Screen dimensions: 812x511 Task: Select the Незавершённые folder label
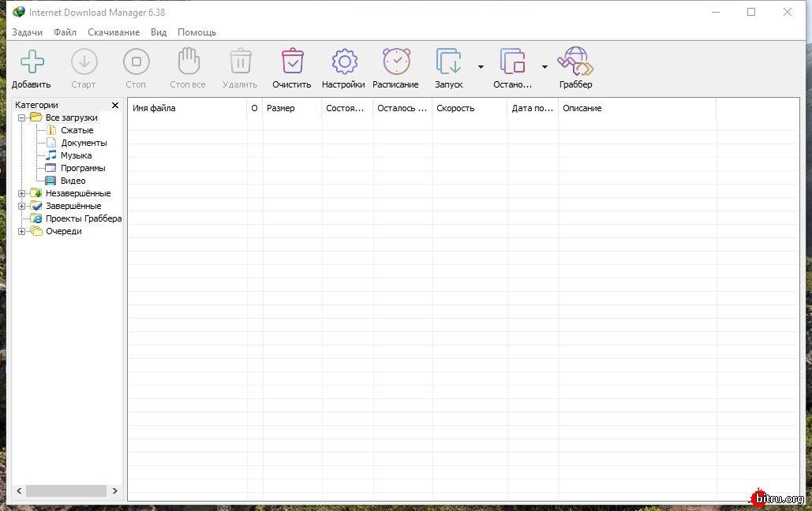(x=78, y=193)
